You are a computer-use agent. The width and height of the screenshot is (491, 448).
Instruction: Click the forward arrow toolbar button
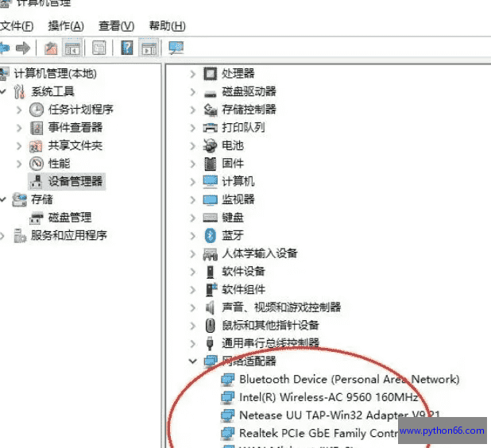23,48
